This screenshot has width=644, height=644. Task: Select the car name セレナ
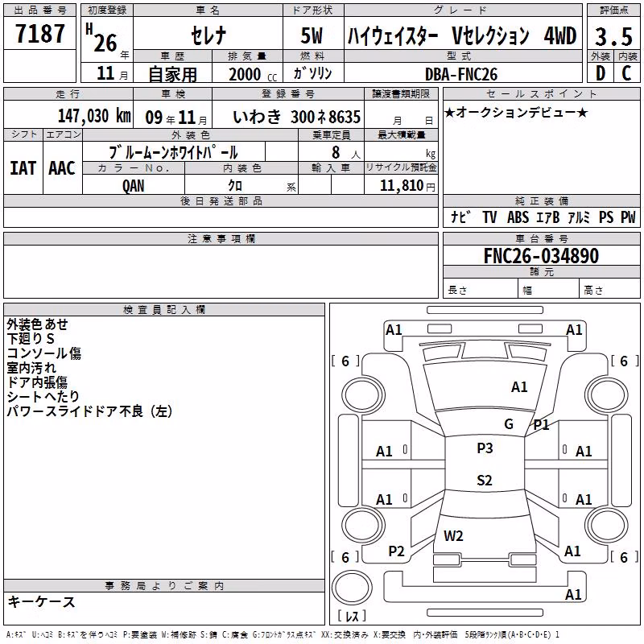[x=208, y=35]
